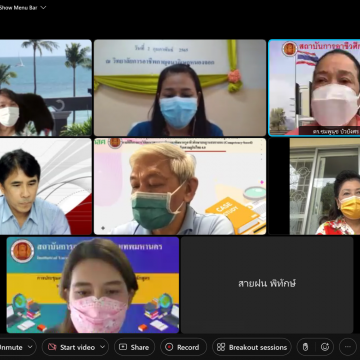The image size is (360, 360).
Task: Open the more options ellipsis button
Action: [x=348, y=347]
